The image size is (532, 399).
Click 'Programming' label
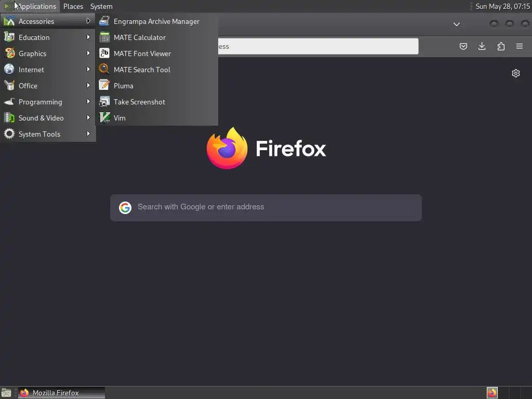[x=41, y=102]
